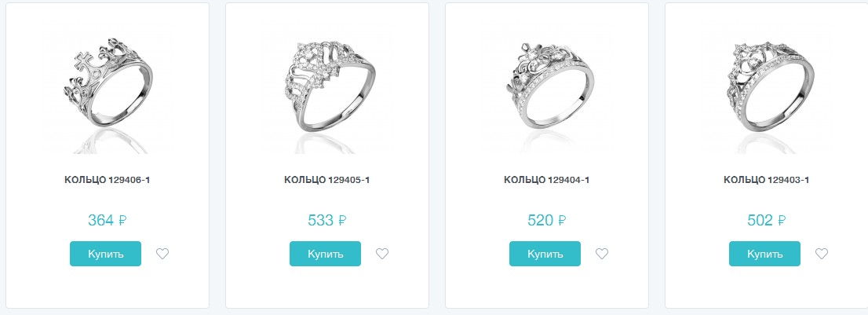Click the 364 ₽ price label
Image resolution: width=868 pixels, height=315 pixels.
pos(107,221)
